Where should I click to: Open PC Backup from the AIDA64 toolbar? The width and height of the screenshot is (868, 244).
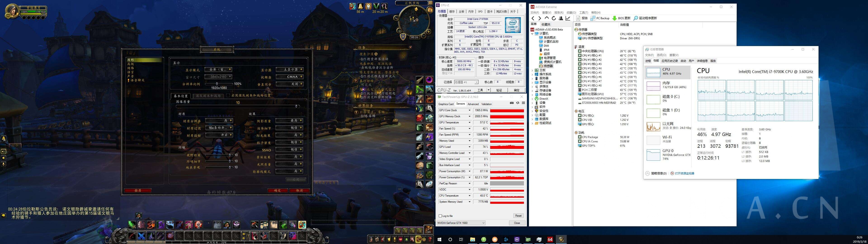pos(593,18)
